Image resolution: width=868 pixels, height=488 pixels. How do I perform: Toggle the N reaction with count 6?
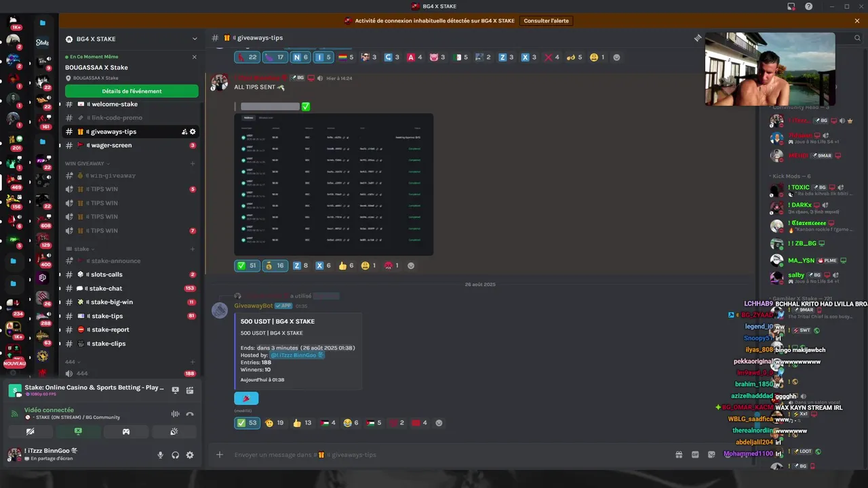click(x=300, y=58)
